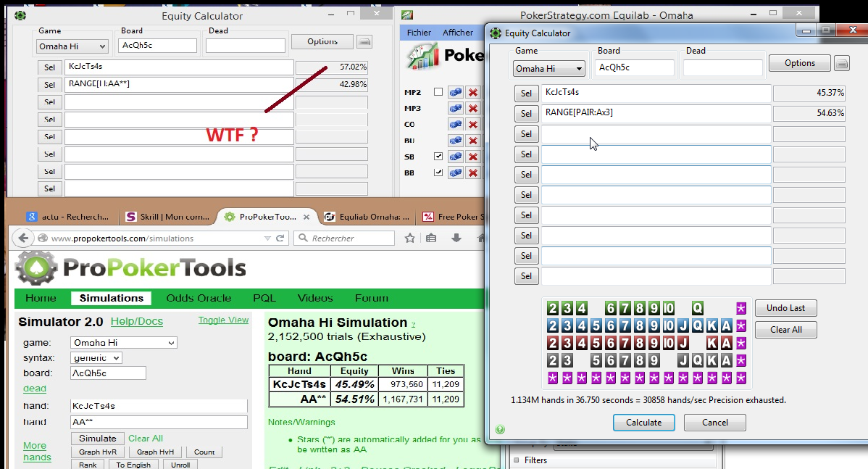Viewport: 868px width, 469px height.
Task: Click Cancel in the Equity Calculator
Action: pos(714,423)
